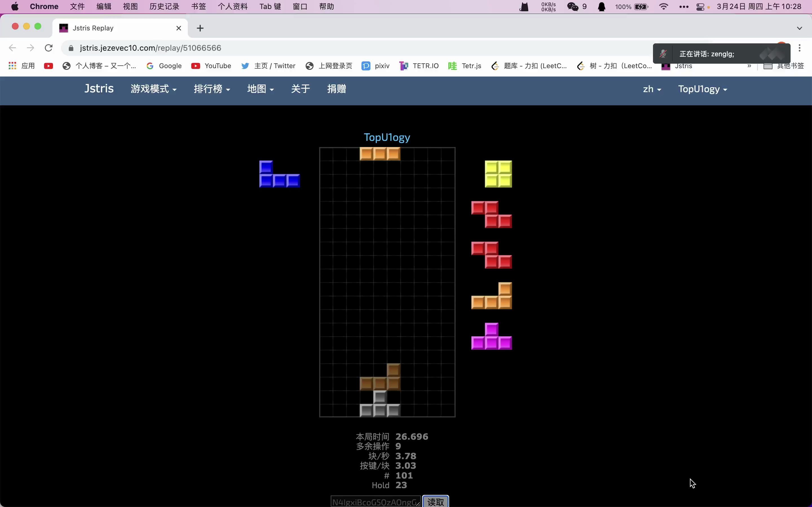This screenshot has width=812, height=507.
Task: Select the replay URL input field
Action: pyautogui.click(x=375, y=502)
